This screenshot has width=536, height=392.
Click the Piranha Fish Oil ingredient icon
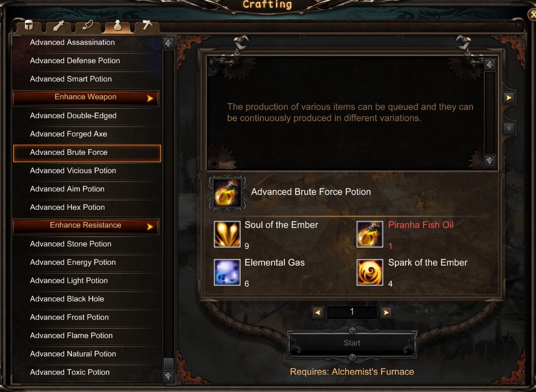coord(369,234)
